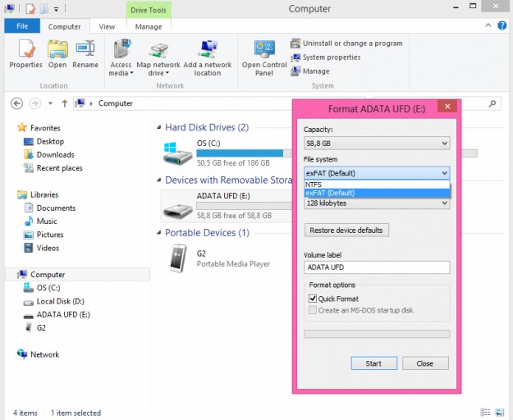Open the Capacity dropdown
Screen dimensions: 513x420
(377, 144)
